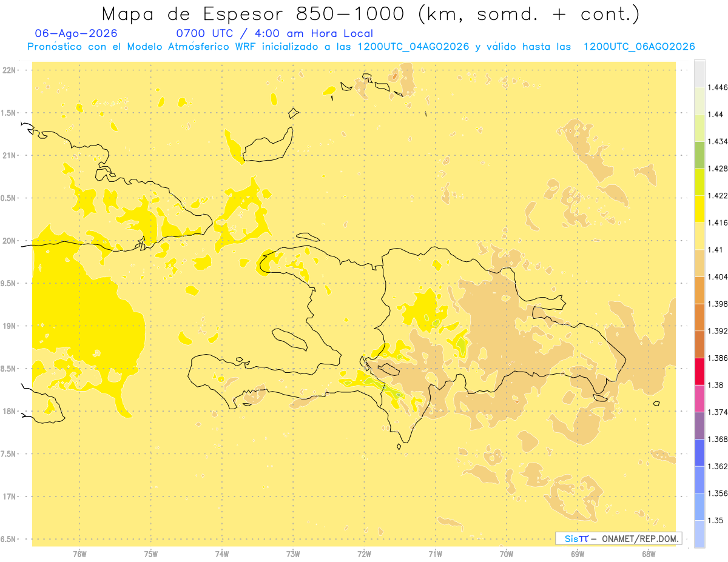
Task: Select the red 1.38–1.386 legend segment
Action: tap(699, 372)
